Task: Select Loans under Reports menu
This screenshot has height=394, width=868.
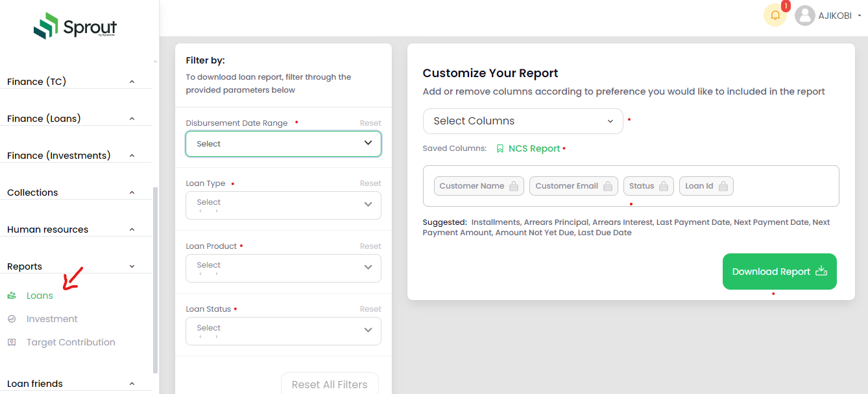Action: point(40,295)
